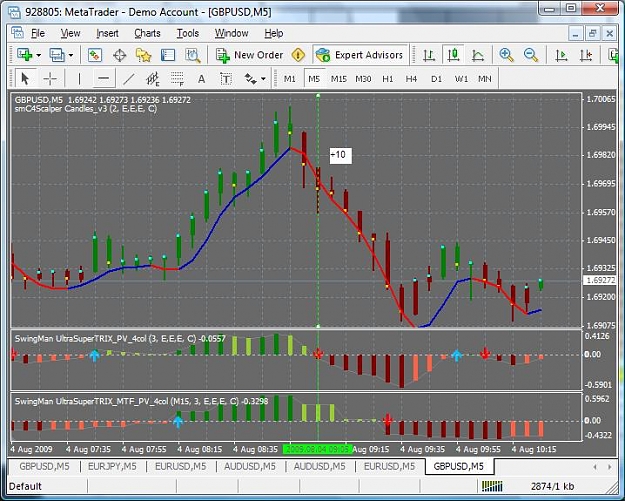This screenshot has height=501, width=625.
Task: Click Default profile in status bar
Action: click(x=26, y=486)
